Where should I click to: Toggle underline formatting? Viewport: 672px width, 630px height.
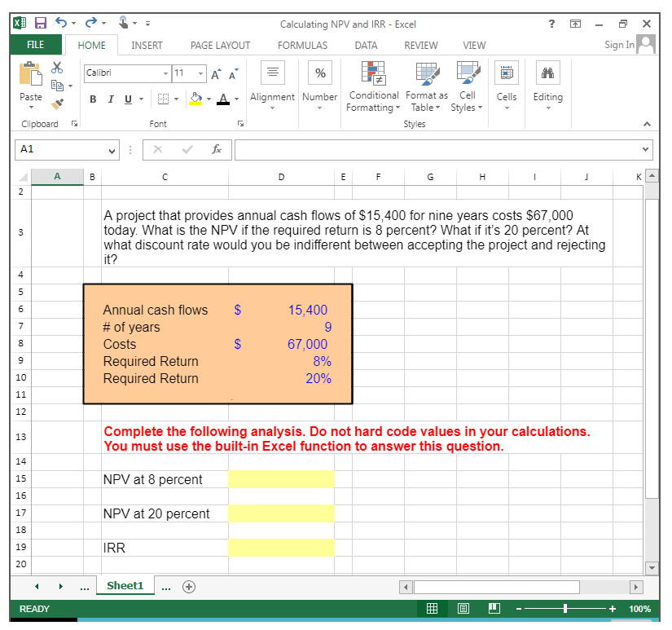click(128, 99)
